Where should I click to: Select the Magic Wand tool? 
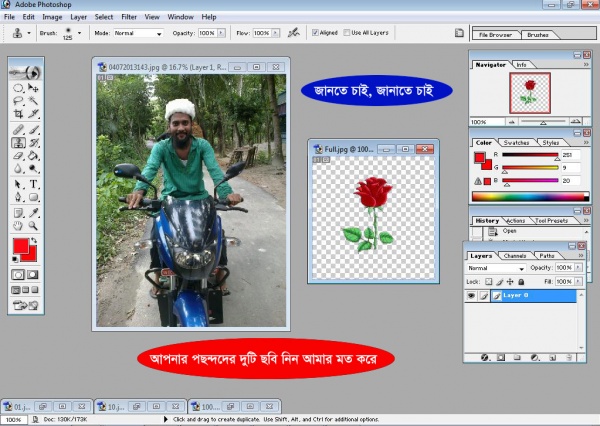tap(33, 101)
